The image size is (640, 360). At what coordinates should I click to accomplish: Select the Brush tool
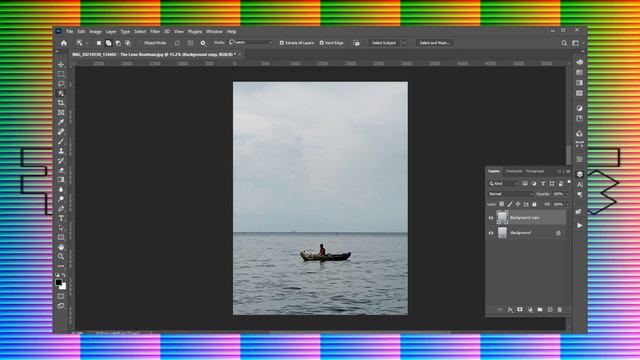click(61, 141)
